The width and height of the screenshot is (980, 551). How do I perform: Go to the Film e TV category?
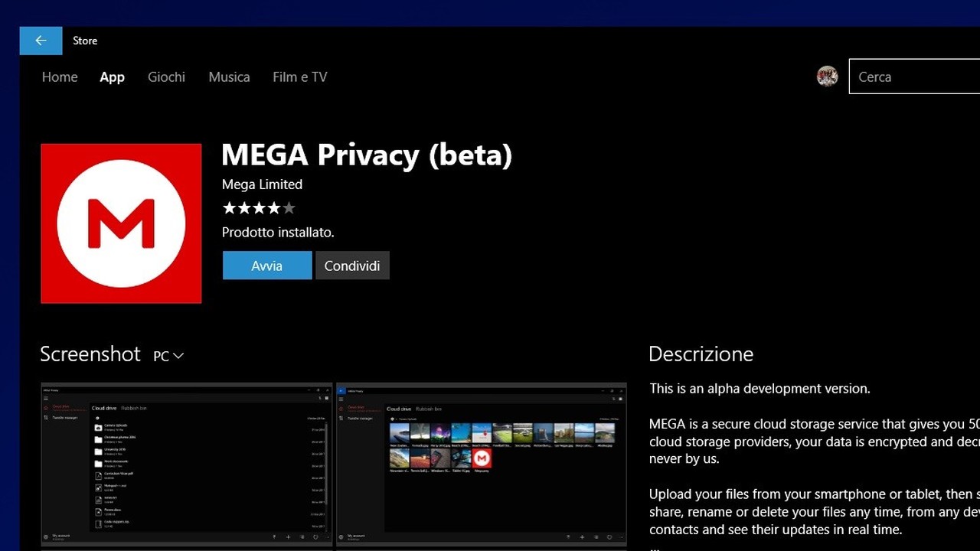299,77
